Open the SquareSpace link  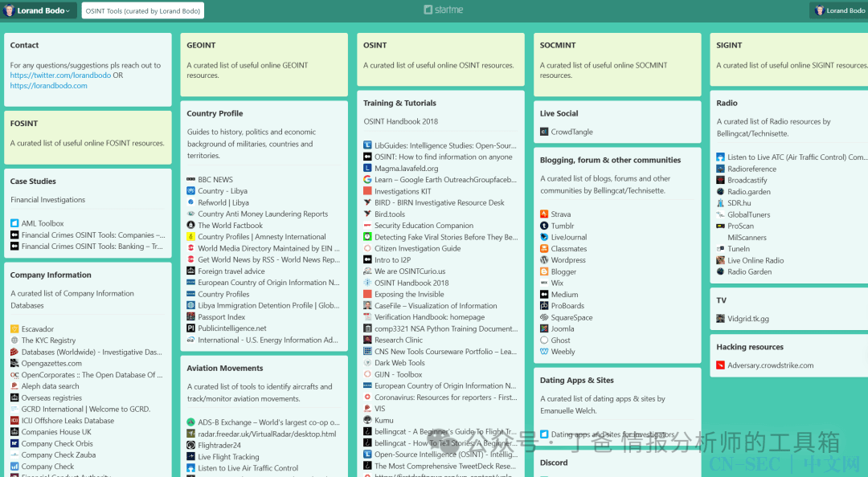pyautogui.click(x=572, y=318)
